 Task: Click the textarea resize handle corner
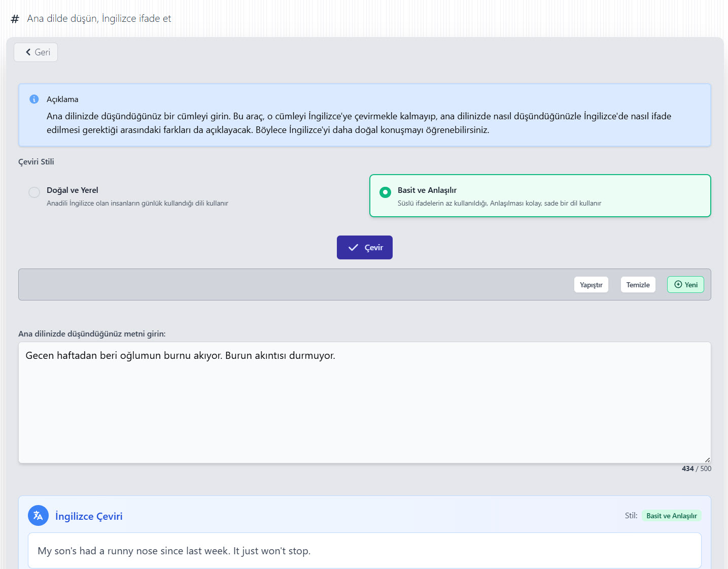pos(707,459)
